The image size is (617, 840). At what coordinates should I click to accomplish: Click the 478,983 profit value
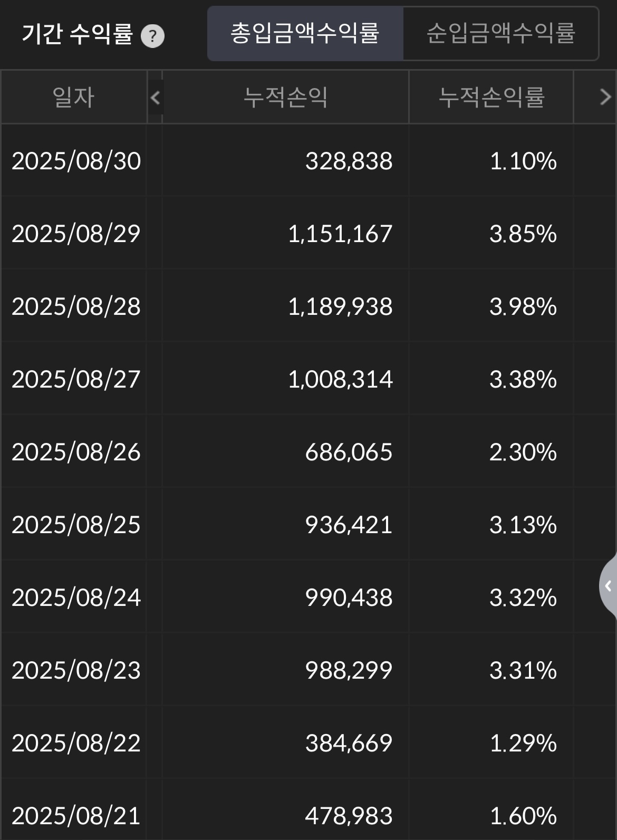point(349,816)
